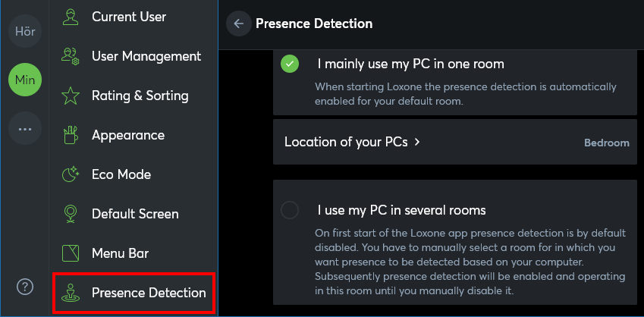Screen dimensions: 644x317
Task: Open the three-dots more menu
Action: click(x=24, y=128)
